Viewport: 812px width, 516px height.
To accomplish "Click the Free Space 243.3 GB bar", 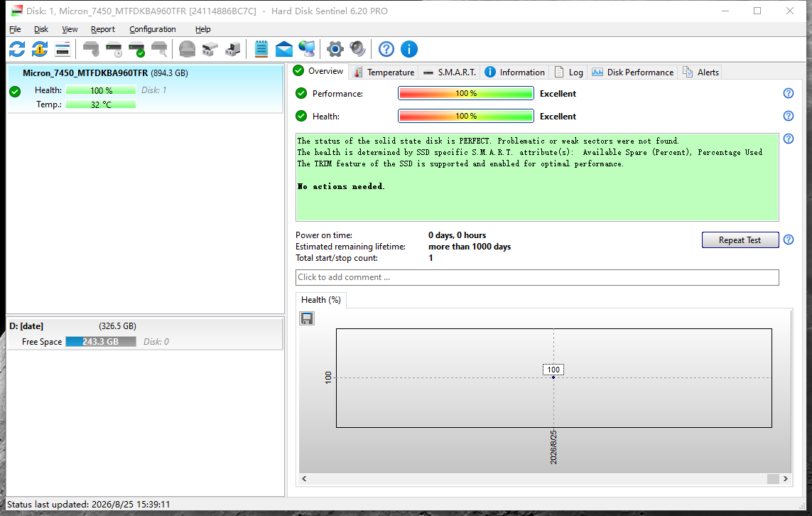I will pos(101,341).
